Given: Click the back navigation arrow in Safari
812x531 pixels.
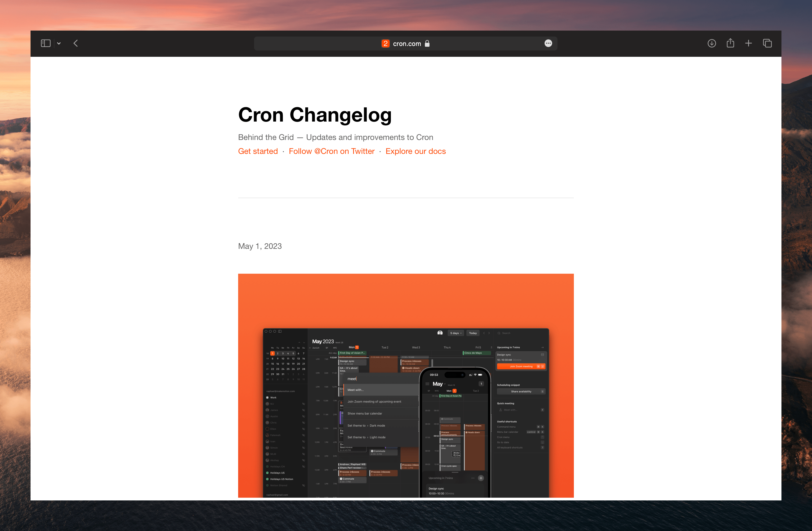Looking at the screenshot, I should point(76,43).
